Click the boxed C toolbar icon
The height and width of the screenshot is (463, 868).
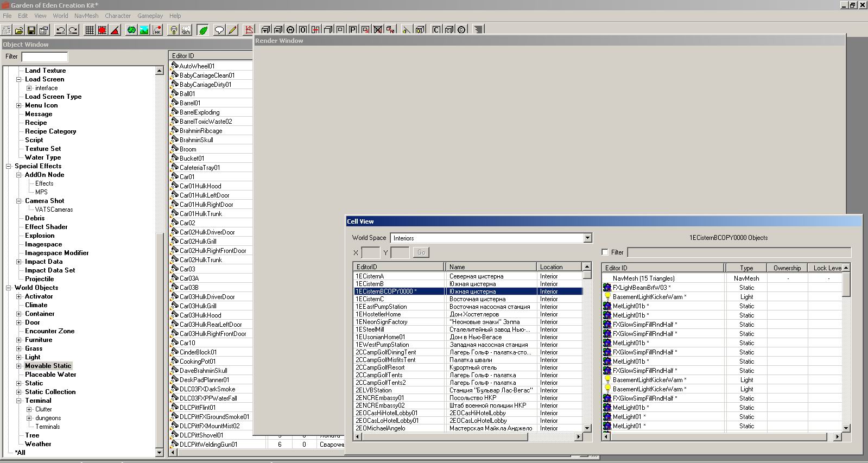(436, 29)
